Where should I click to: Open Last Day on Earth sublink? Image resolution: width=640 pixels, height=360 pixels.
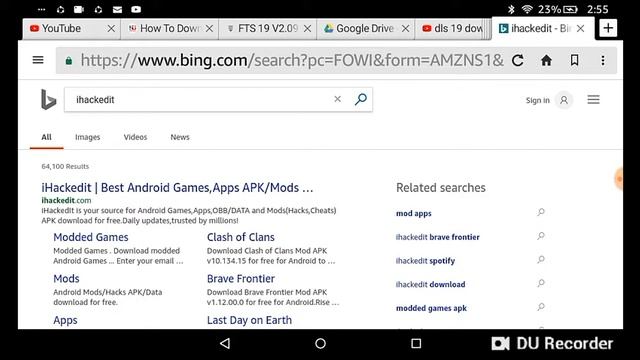[249, 320]
